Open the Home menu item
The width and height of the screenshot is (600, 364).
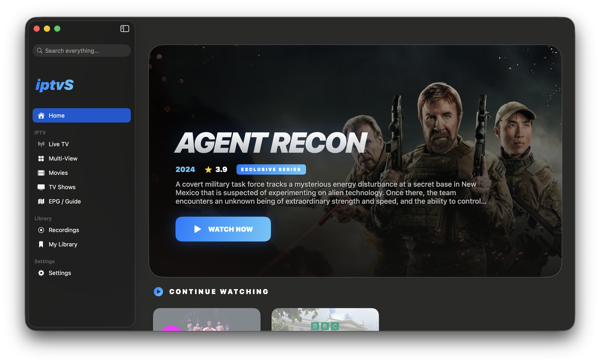pyautogui.click(x=82, y=115)
